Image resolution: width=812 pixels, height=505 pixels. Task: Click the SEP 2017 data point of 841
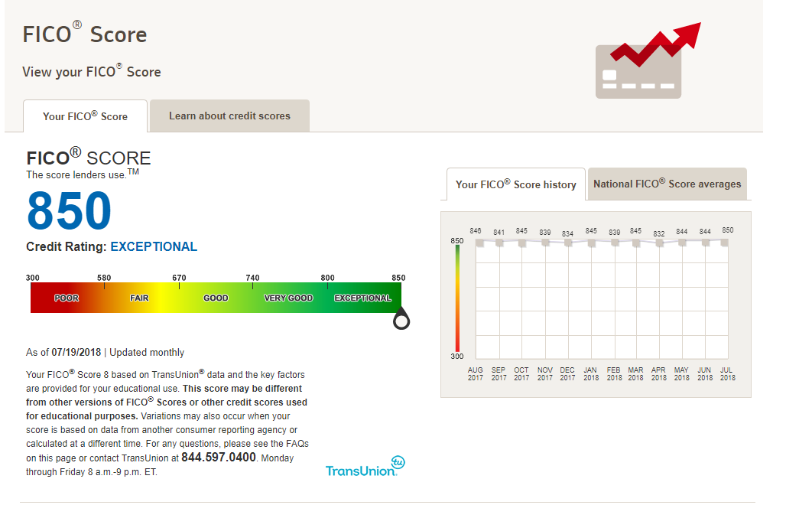pyautogui.click(x=499, y=243)
